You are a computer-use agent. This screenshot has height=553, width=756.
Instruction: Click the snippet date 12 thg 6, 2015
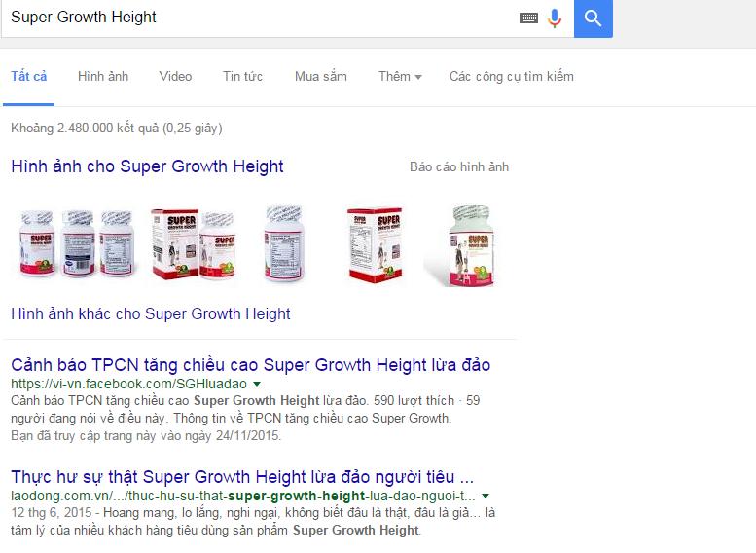pos(52,512)
